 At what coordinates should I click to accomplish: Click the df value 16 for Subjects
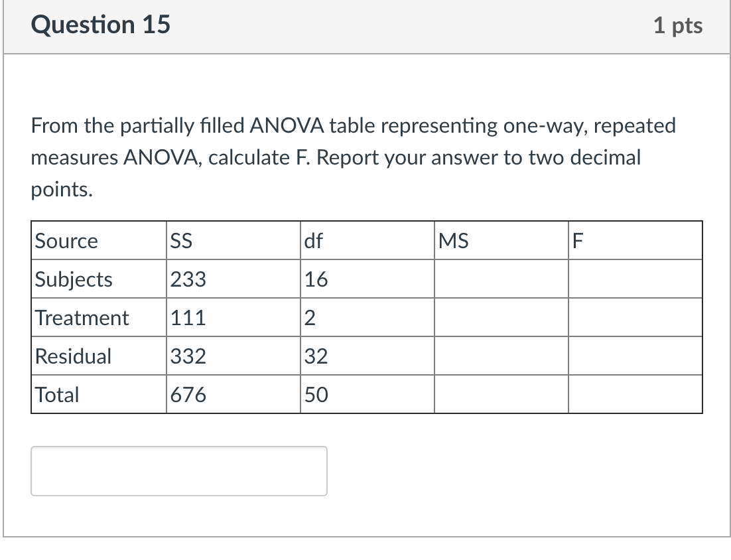(x=315, y=279)
